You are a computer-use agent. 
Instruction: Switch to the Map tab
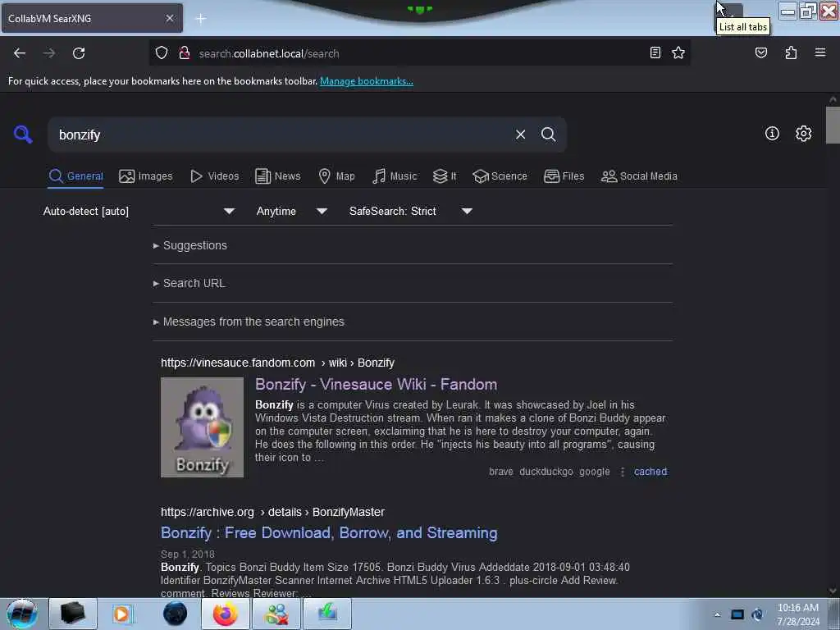click(336, 176)
